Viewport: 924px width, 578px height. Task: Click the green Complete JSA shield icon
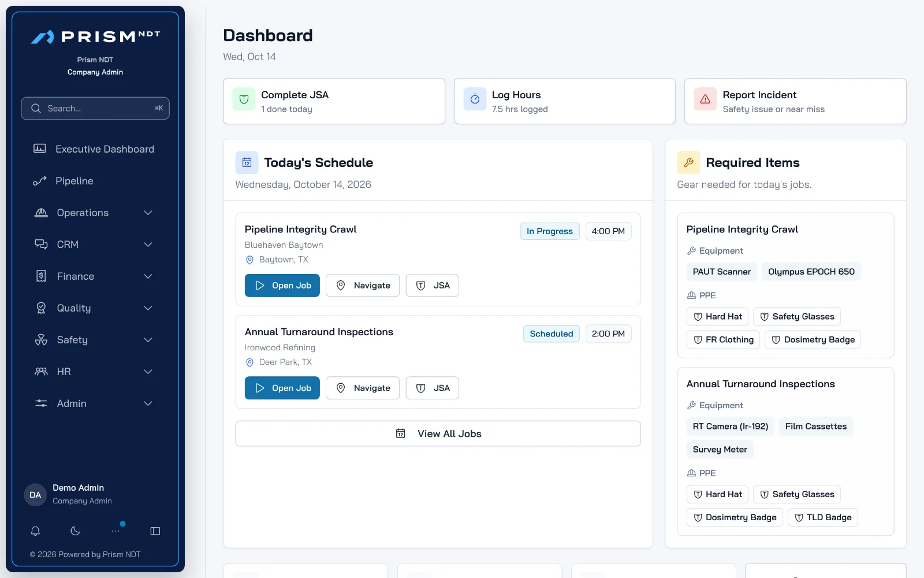[x=244, y=99]
